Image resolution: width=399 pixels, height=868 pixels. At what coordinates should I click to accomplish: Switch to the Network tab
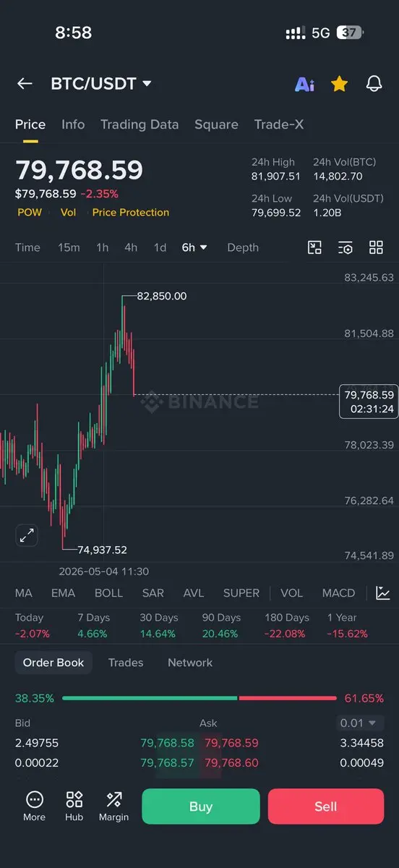pos(191,663)
